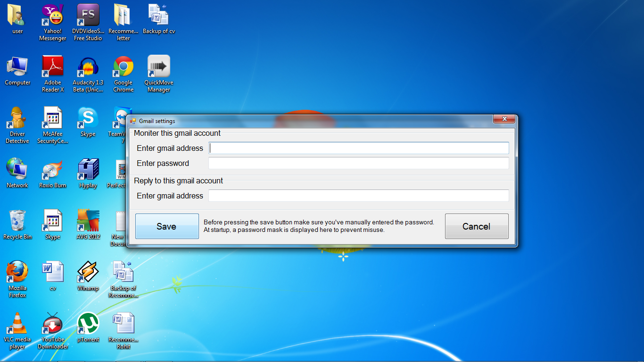The width and height of the screenshot is (644, 362).
Task: Select the Audacity 1.3 Beta shortcut
Action: [88, 74]
